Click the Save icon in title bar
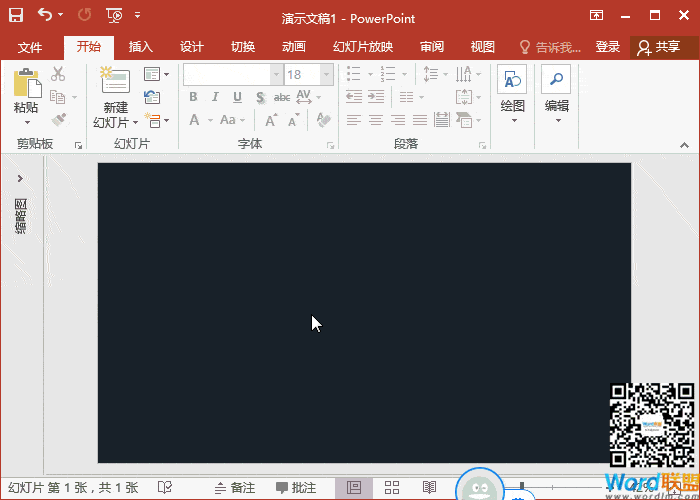Image resolution: width=700 pixels, height=500 pixels. point(16,15)
